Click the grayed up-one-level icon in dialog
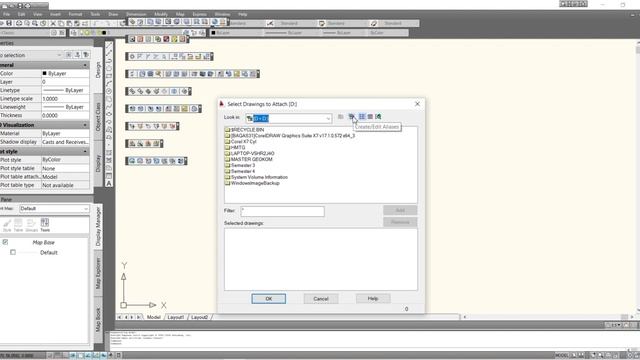This screenshot has width=640, height=360. pos(340,117)
